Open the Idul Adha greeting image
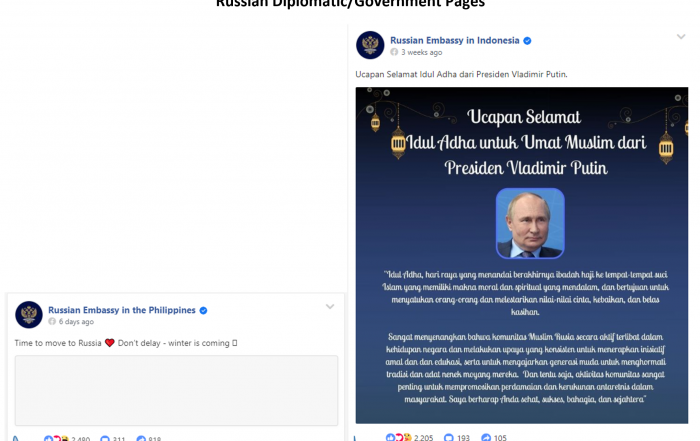This screenshot has height=441, width=700. click(522, 255)
